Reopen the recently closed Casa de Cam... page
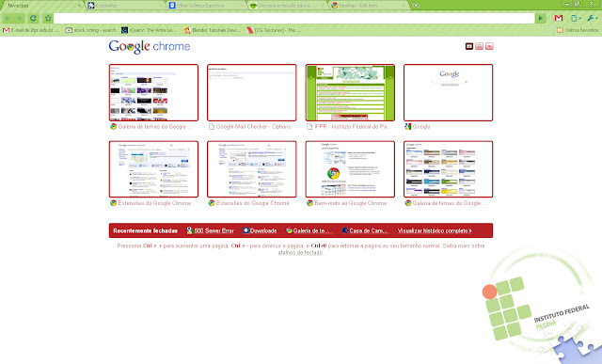 [366, 230]
